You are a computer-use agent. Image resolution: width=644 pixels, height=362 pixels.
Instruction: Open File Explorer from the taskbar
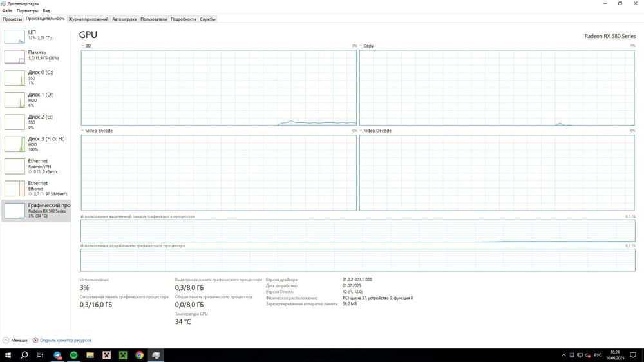click(90, 355)
